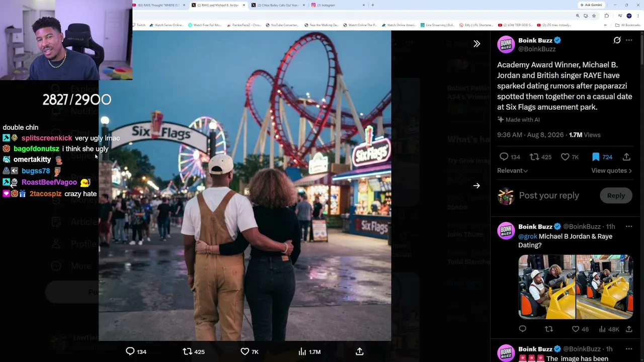Open right roller-coaster image thumbnail in reply
644x362 pixels.
click(x=604, y=287)
